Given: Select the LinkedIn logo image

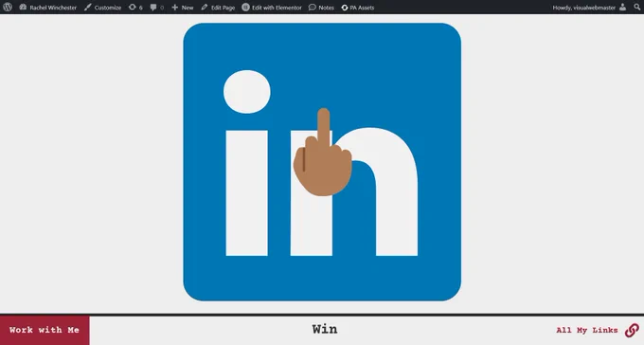Looking at the screenshot, I should click(322, 162).
